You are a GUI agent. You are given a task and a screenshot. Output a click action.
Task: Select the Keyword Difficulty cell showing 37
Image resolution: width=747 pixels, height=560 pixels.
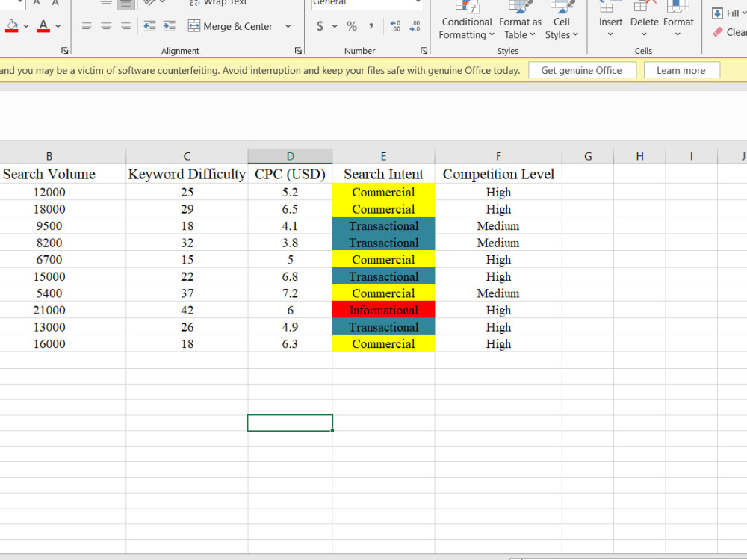187,293
